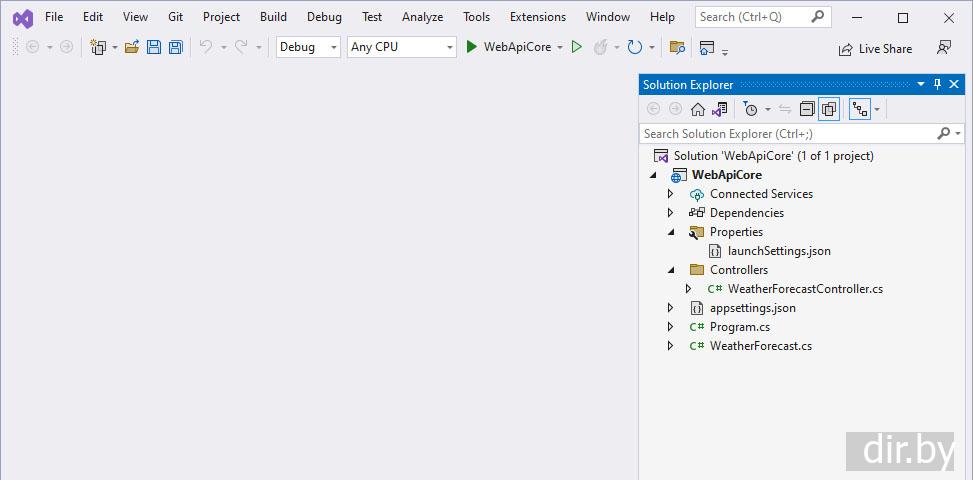The width and height of the screenshot is (973, 480).
Task: Click Collapse All icon in Solution Explorer
Action: pos(807,110)
